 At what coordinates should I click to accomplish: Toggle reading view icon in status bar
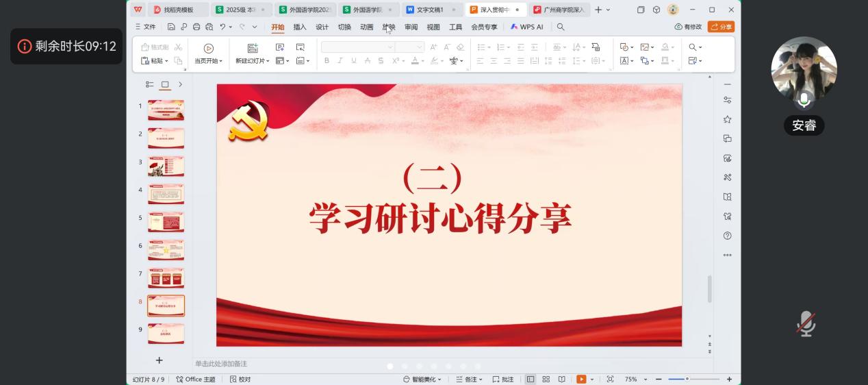[561, 379]
